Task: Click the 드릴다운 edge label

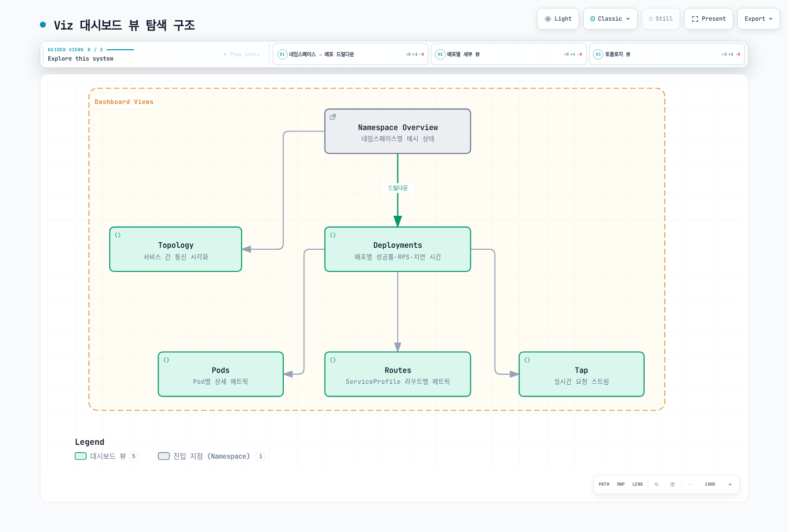Action: point(398,188)
